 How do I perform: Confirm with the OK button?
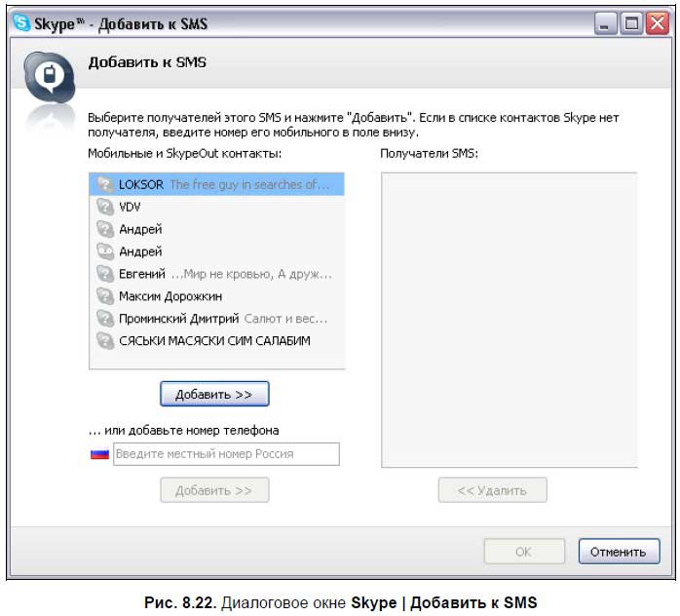point(523,552)
